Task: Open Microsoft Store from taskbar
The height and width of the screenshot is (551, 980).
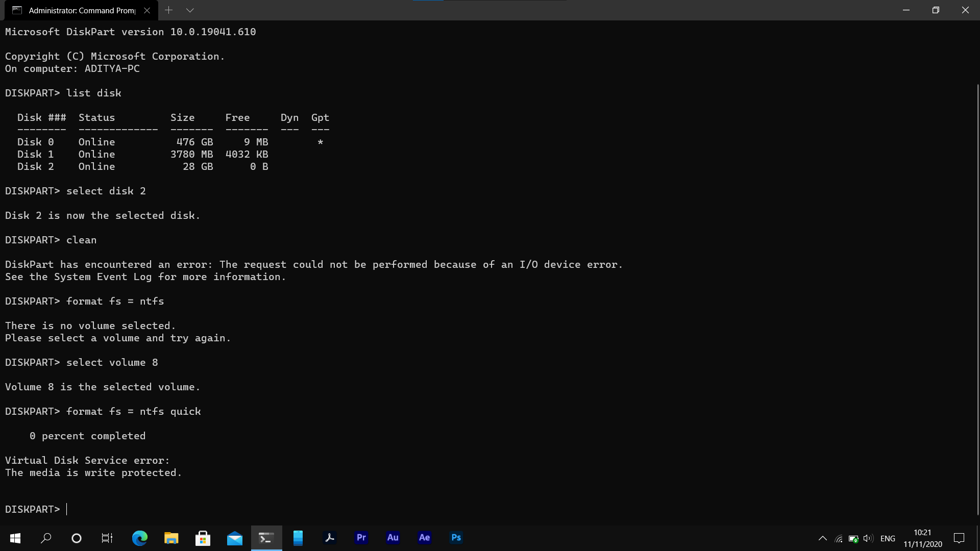Action: (203, 538)
